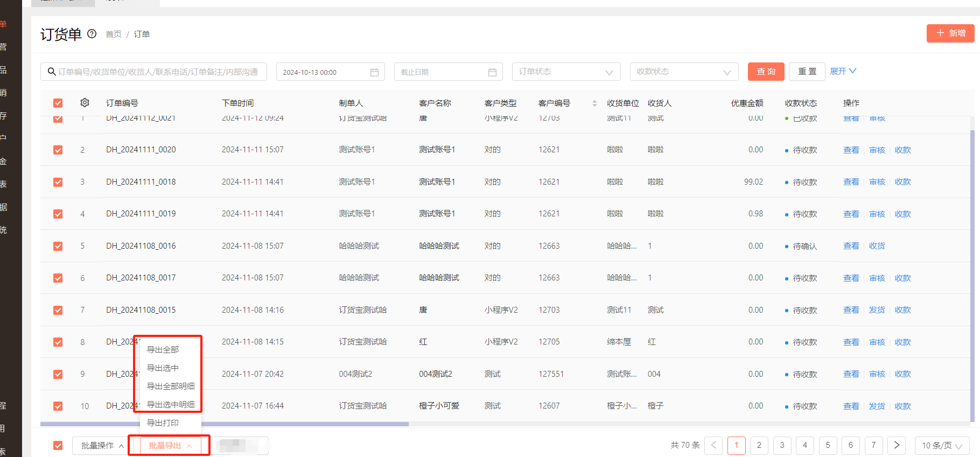Click customer code 127551

[551, 374]
